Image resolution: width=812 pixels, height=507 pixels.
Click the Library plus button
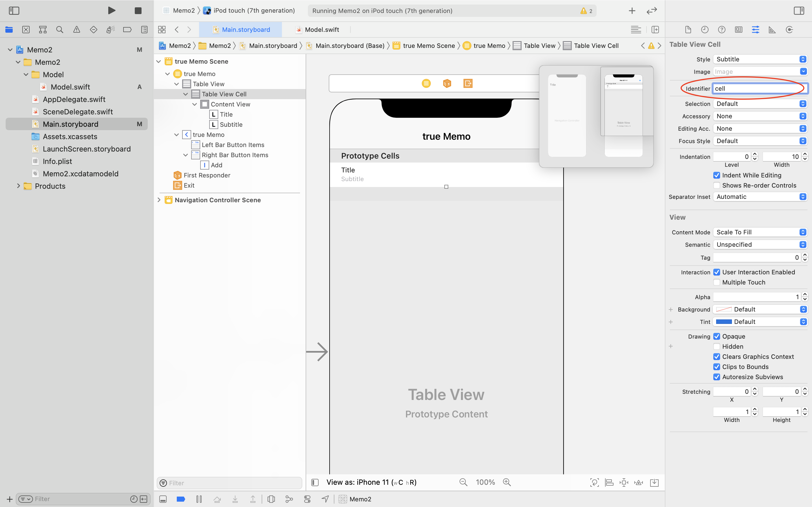coord(632,11)
